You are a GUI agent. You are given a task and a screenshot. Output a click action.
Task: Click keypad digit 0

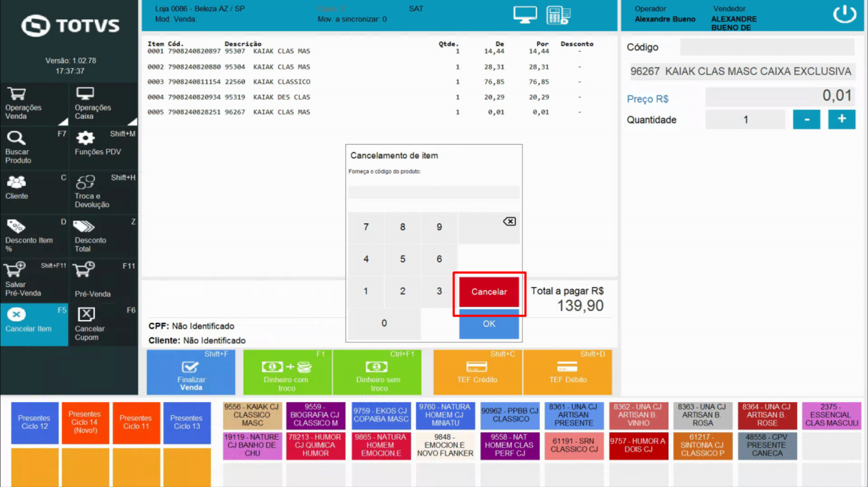384,324
